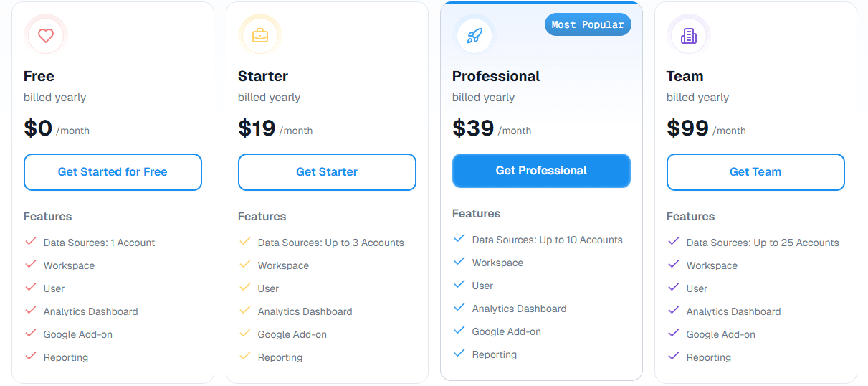Choose the Get Professional button

[x=541, y=171]
